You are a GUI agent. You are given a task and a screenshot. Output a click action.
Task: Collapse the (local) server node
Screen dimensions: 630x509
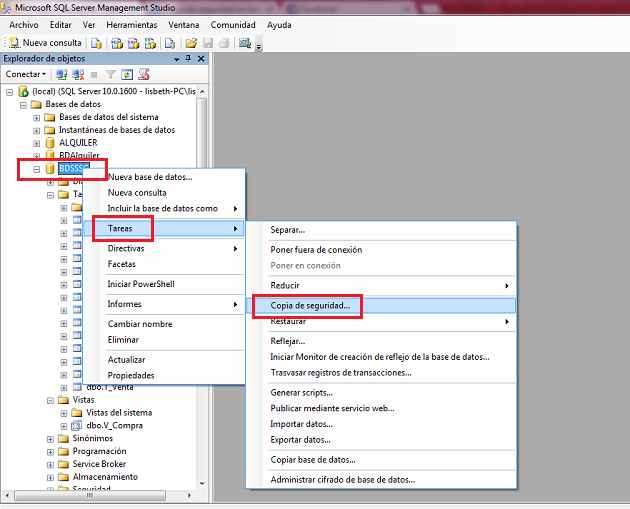coord(10,91)
